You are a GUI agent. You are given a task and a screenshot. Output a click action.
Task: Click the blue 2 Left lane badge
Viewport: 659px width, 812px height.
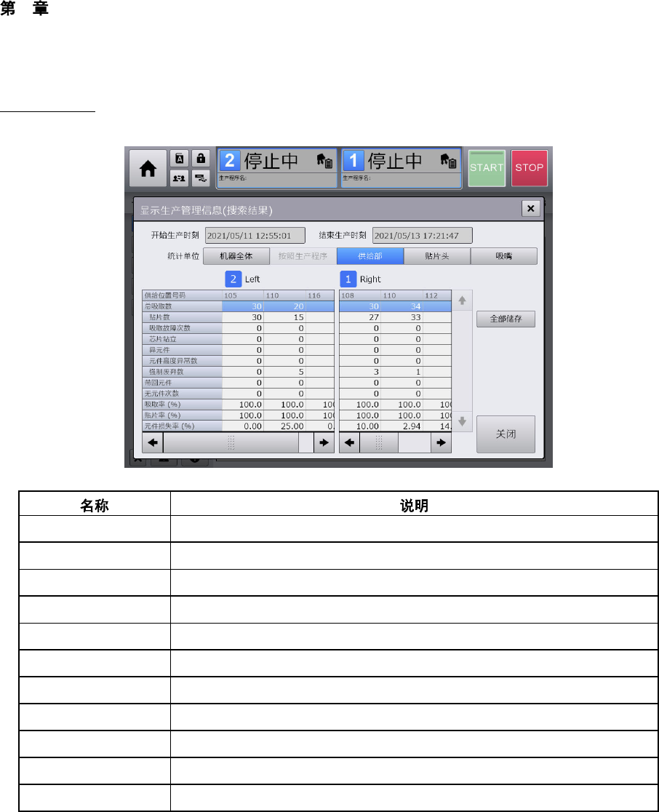pos(233,279)
